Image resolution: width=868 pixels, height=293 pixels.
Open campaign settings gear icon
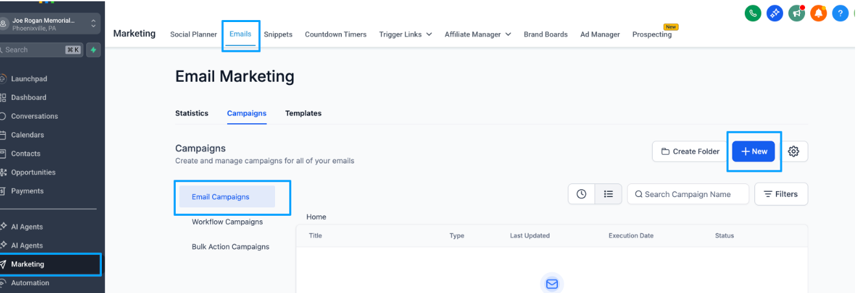pyautogui.click(x=793, y=152)
